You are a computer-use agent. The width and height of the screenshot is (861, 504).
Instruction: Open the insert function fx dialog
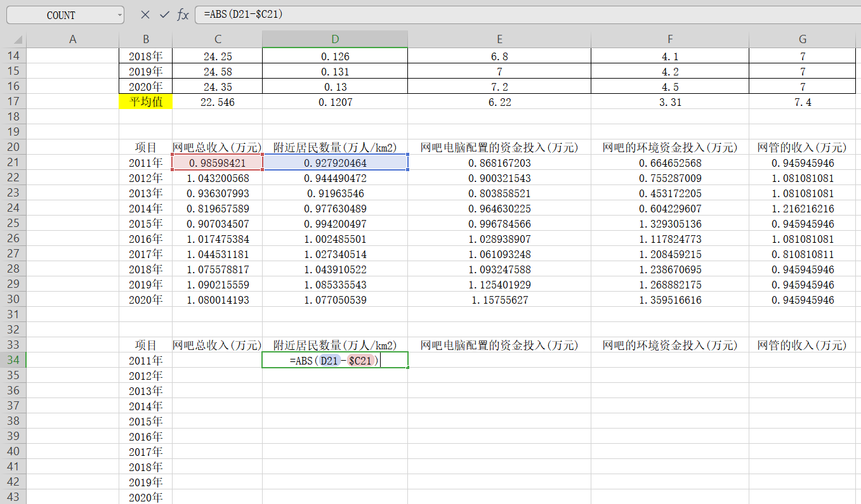pos(183,15)
